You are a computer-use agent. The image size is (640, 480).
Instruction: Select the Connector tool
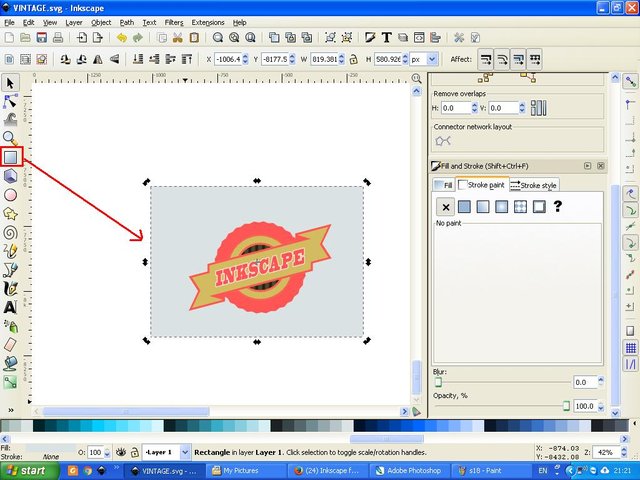point(10,382)
